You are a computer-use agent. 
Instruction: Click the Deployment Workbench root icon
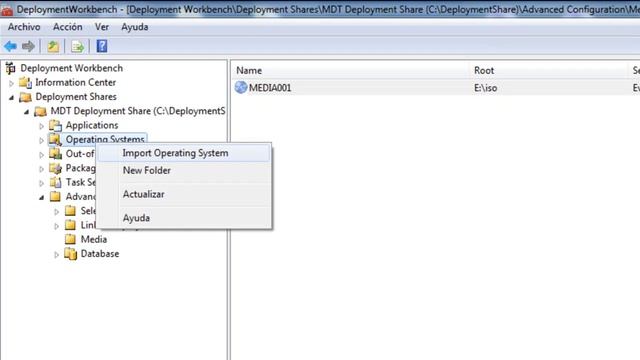pos(10,68)
